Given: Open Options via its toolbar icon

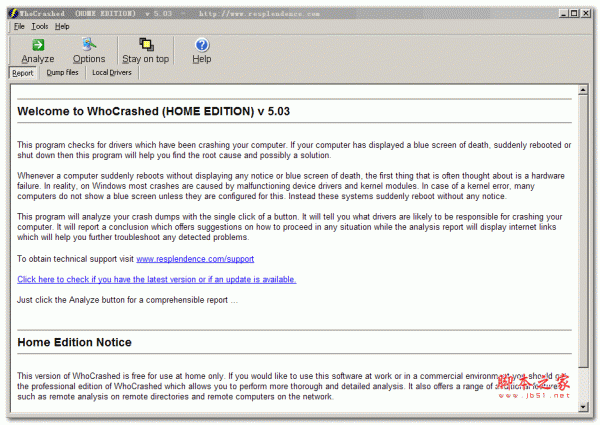Looking at the screenshot, I should (89, 44).
